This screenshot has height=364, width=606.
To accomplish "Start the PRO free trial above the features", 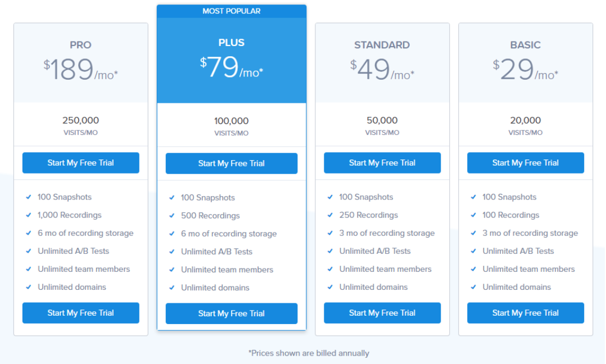I will (x=80, y=163).
